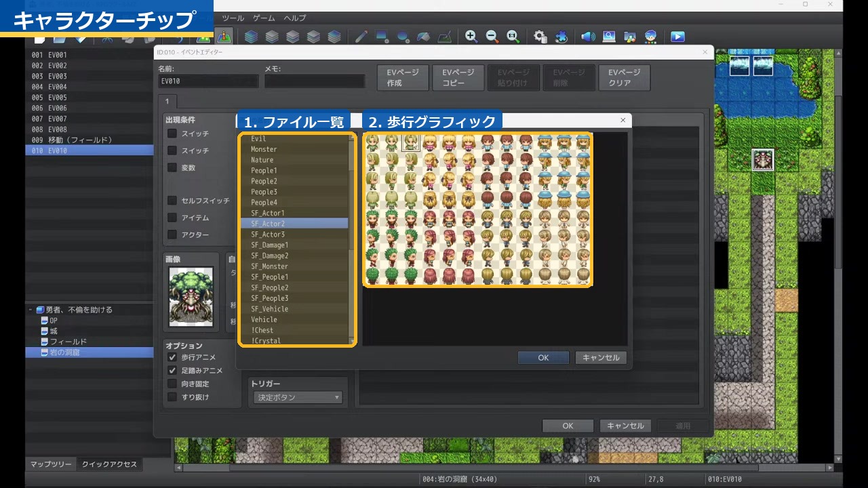Select 009 移動(フィールド) in event list
The height and width of the screenshot is (488, 868).
90,140
